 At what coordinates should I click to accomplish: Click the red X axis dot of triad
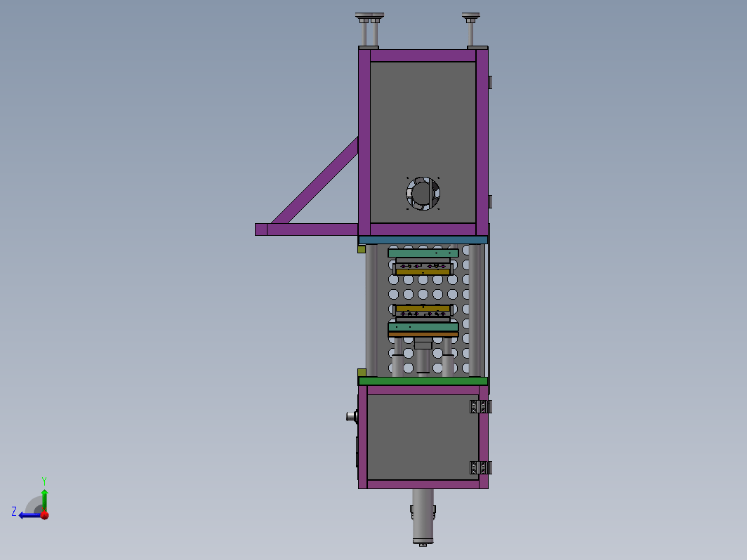[45, 515]
